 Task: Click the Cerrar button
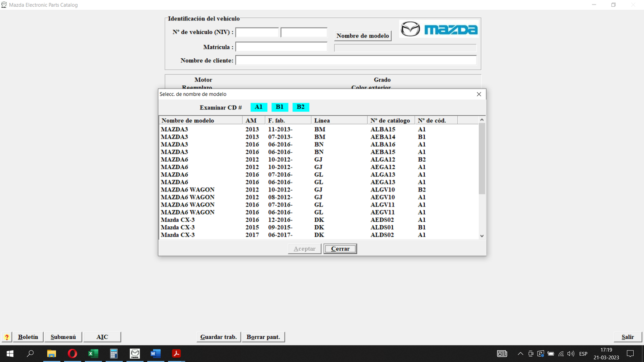(340, 249)
